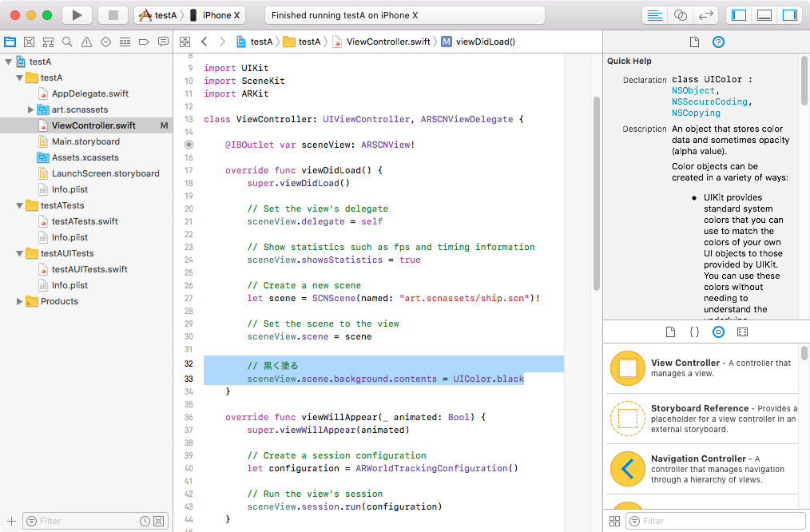
Task: Select testA folder in jump bar
Action: click(302, 42)
